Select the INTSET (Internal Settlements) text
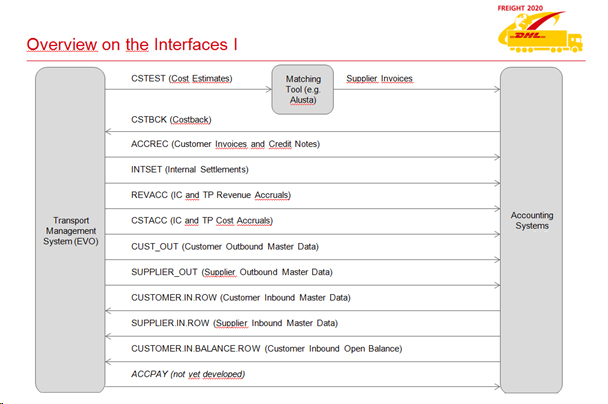 (190, 169)
